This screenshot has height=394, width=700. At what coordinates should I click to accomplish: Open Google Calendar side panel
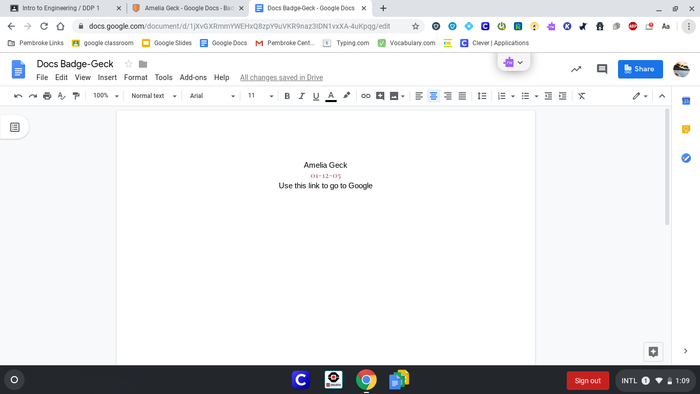coord(686,101)
